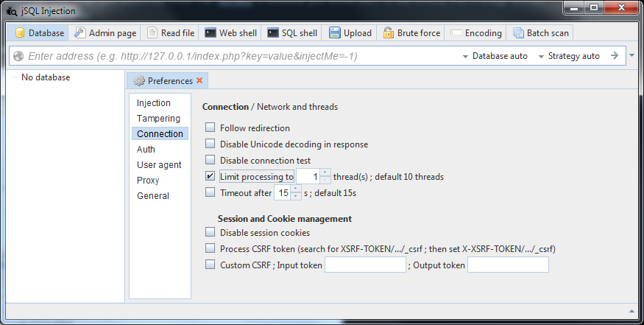This screenshot has width=644, height=325.
Task: Select Connection preferences section
Action: coord(160,133)
